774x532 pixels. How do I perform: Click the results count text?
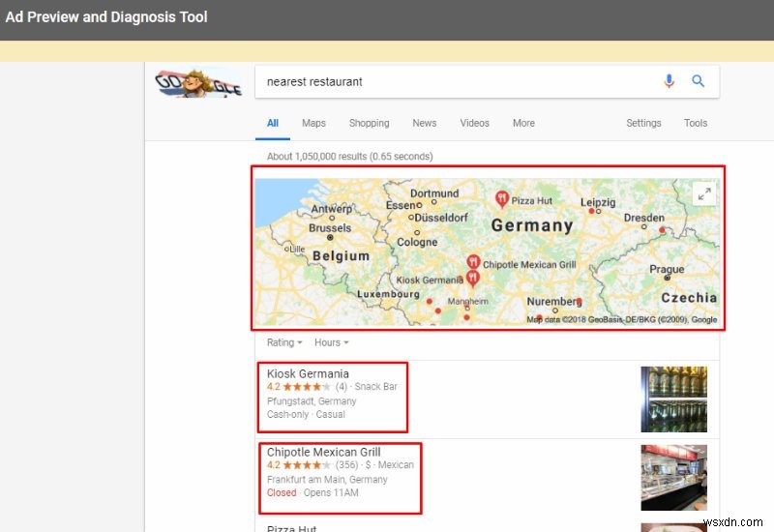[x=349, y=157]
